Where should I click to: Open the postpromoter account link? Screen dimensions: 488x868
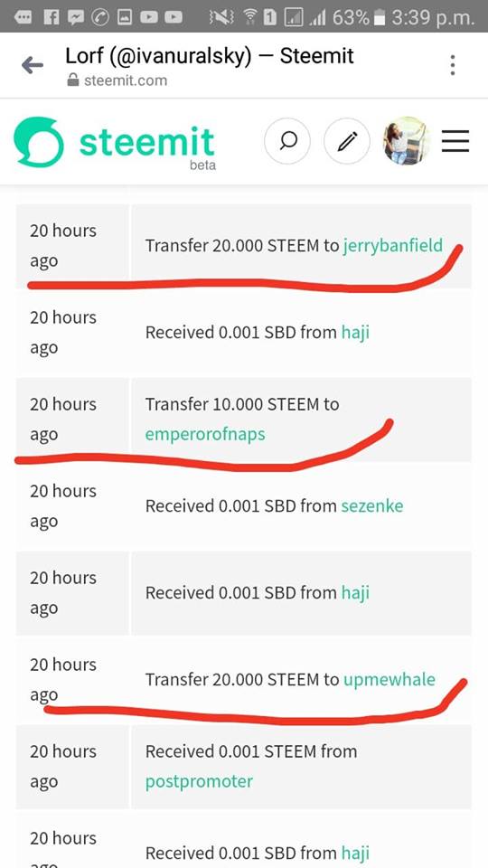[x=199, y=781]
